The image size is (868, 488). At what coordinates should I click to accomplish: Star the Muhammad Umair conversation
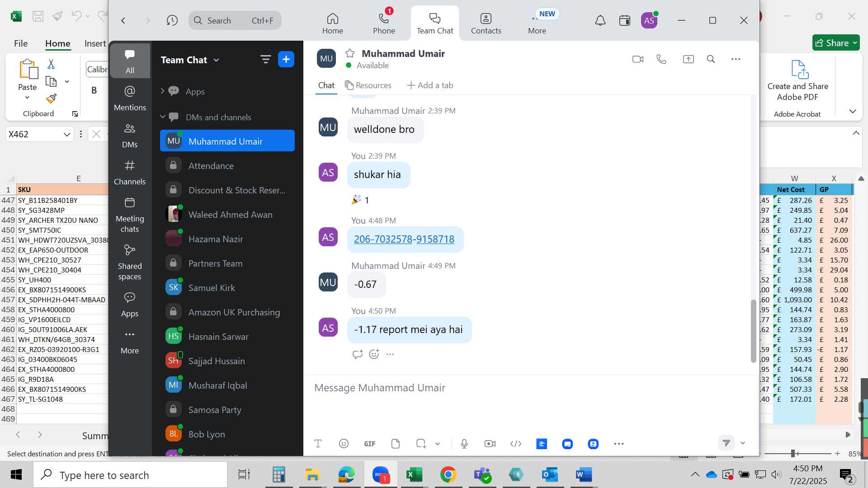click(349, 53)
